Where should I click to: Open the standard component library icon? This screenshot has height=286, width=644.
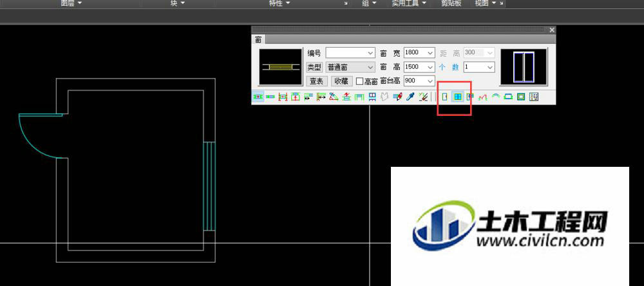[x=533, y=97]
